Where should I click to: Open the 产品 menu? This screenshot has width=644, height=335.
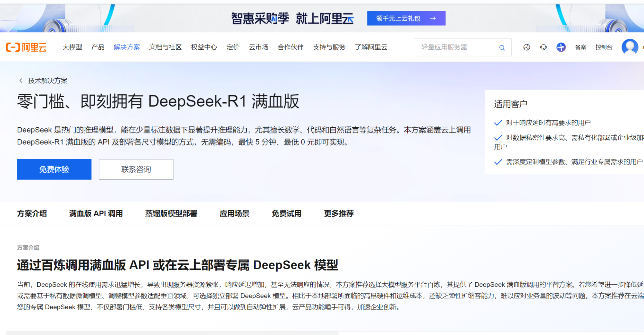(x=98, y=47)
